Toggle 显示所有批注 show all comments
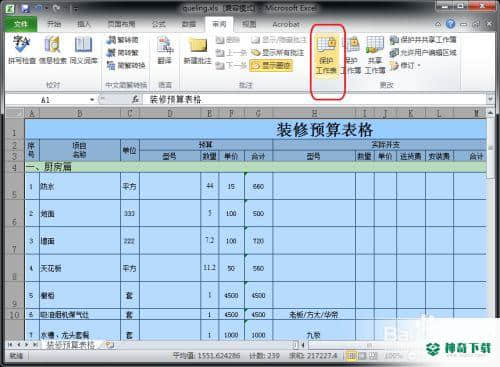The width and height of the screenshot is (500, 367). pyautogui.click(x=278, y=53)
